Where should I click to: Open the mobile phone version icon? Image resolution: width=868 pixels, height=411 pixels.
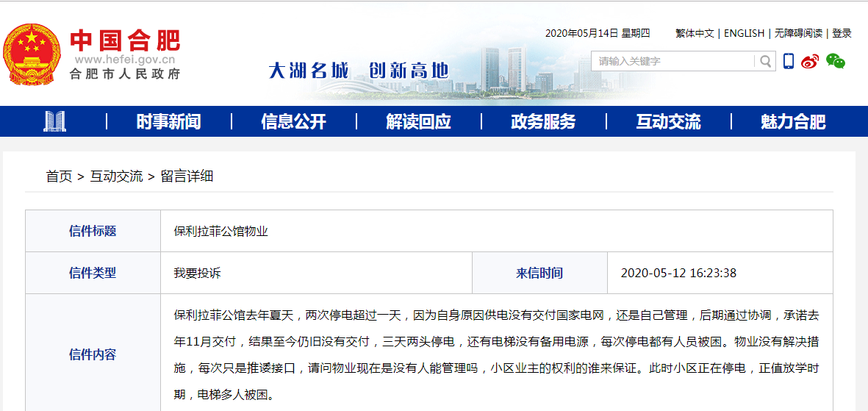789,61
